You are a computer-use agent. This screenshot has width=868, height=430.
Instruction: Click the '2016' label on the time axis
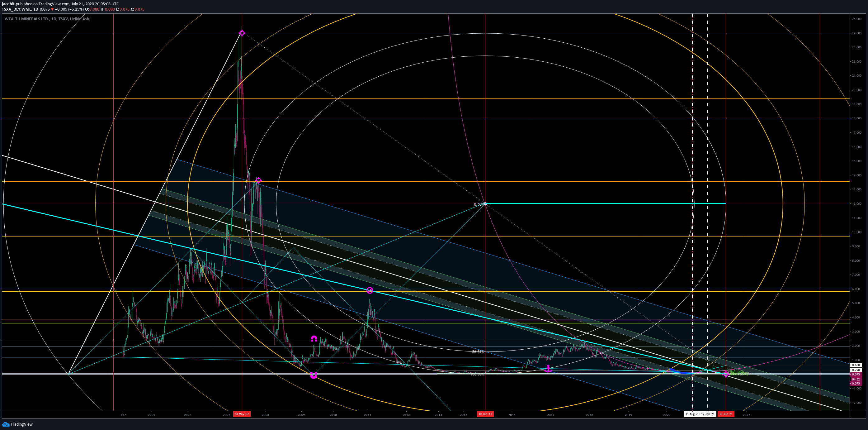512,415
